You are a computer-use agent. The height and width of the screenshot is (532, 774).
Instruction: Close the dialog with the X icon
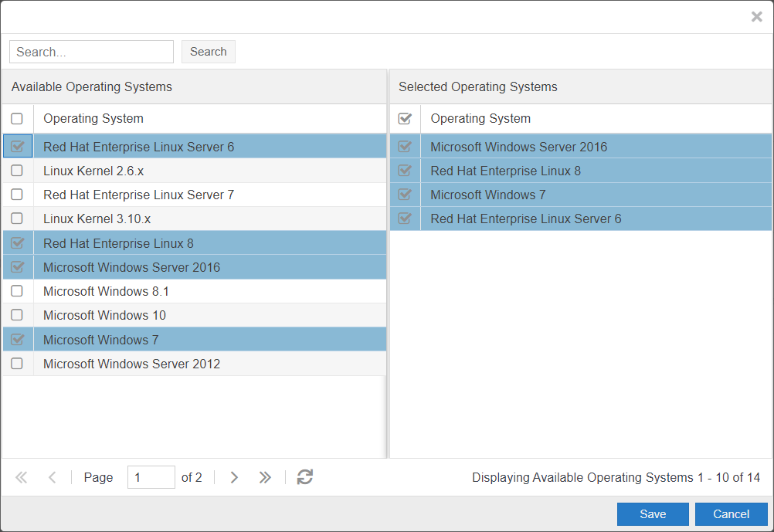(756, 17)
